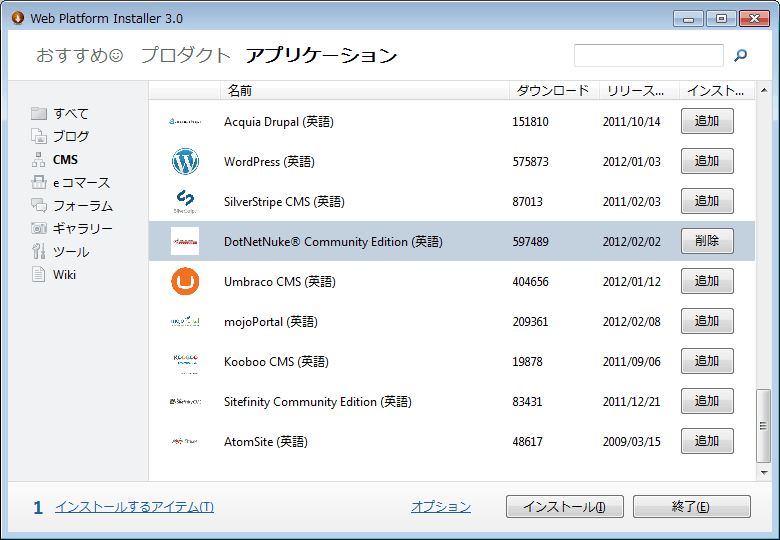
Task: Select フォーラム category
Action: coord(83,205)
